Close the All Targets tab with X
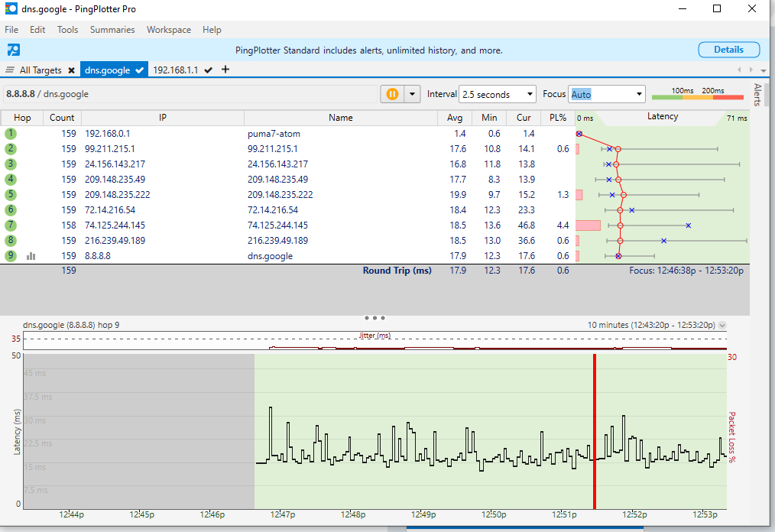Screen dimensions: 775x532 (71, 70)
